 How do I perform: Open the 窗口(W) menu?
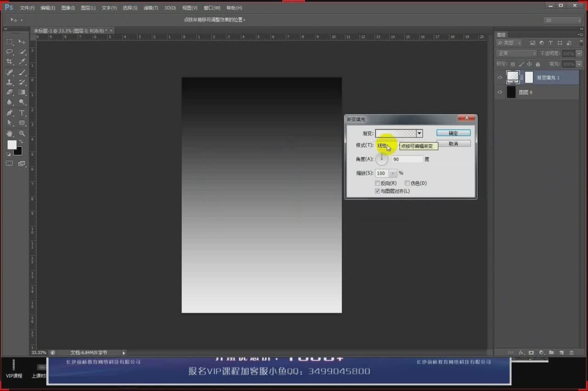212,8
